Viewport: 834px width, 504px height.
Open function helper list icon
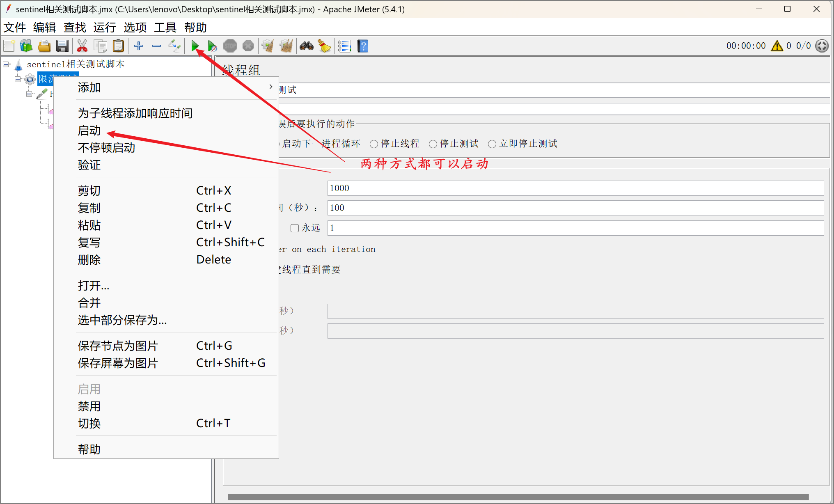344,46
